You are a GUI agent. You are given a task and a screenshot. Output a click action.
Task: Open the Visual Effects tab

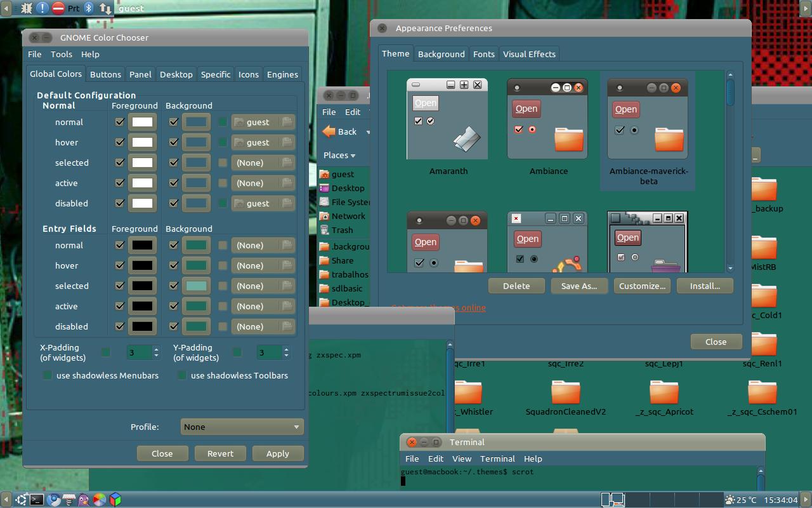point(529,54)
